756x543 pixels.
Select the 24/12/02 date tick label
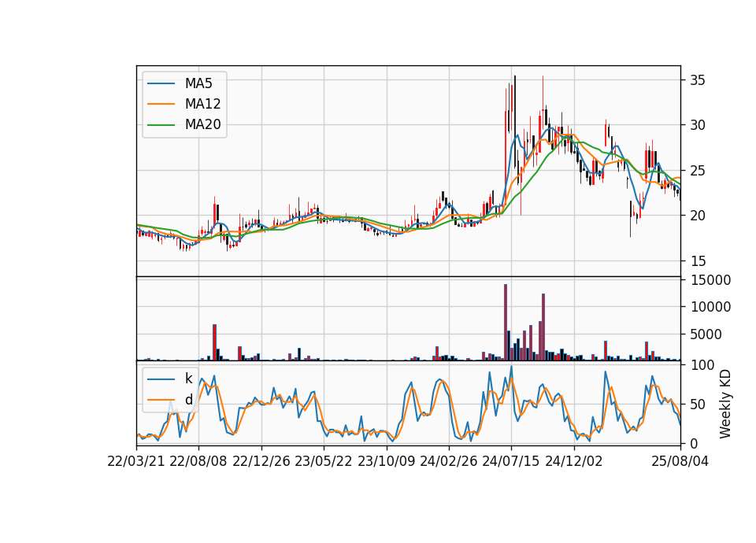coord(574,461)
